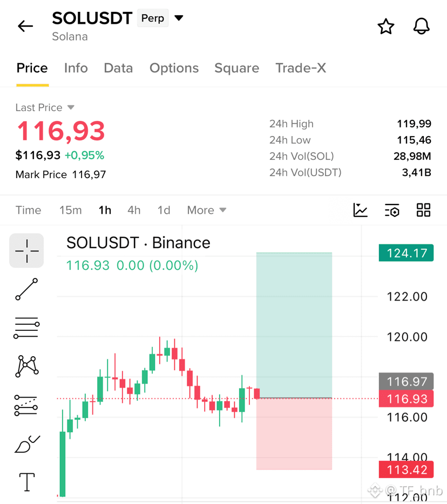The image size is (447, 504).
Task: Switch to the Info tab
Action: point(76,68)
